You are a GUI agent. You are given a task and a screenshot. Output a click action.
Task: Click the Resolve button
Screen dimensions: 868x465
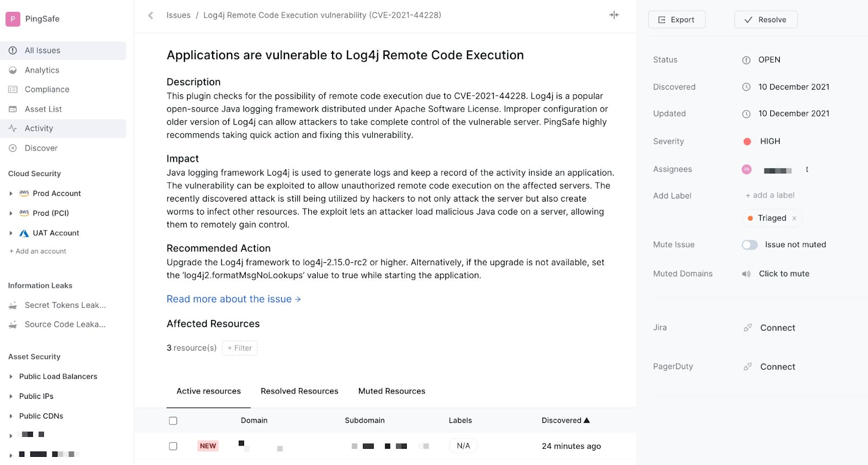click(765, 20)
